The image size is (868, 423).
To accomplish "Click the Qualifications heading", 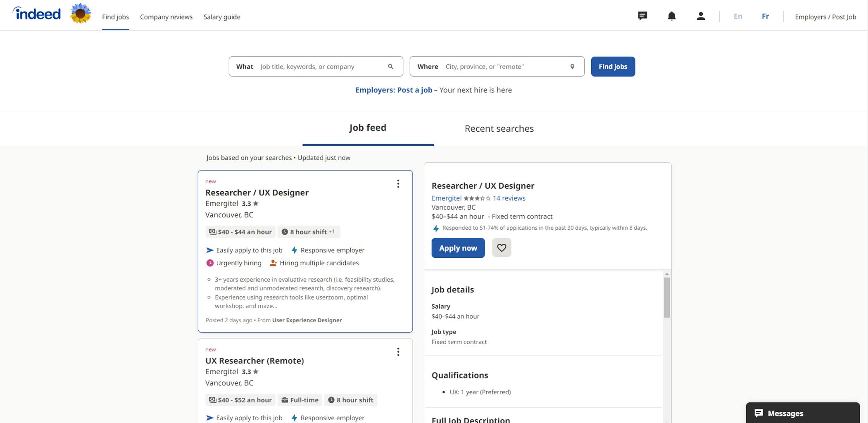I will 460,375.
